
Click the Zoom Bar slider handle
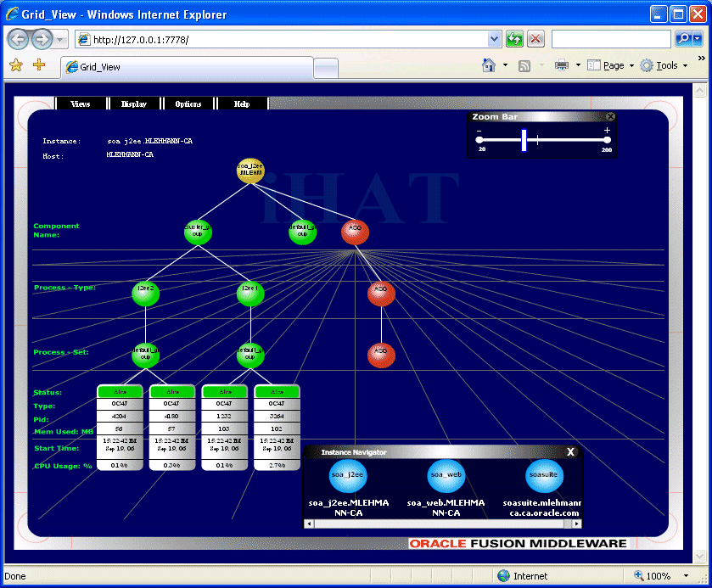(x=524, y=140)
